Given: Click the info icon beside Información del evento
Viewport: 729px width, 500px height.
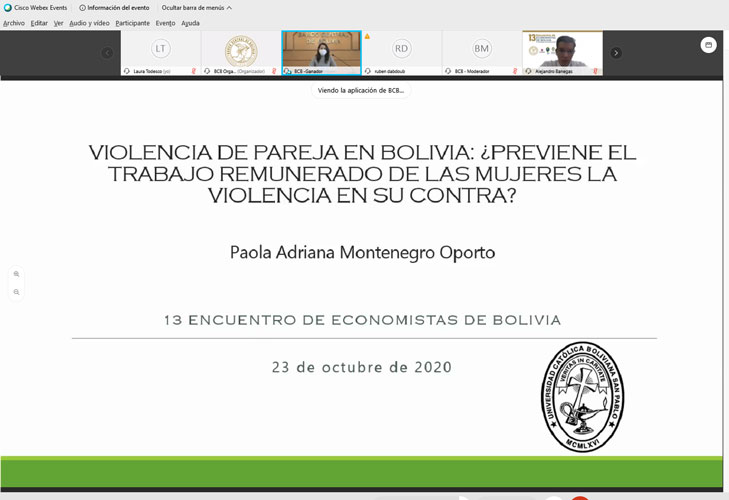Looking at the screenshot, I should pyautogui.click(x=82, y=8).
